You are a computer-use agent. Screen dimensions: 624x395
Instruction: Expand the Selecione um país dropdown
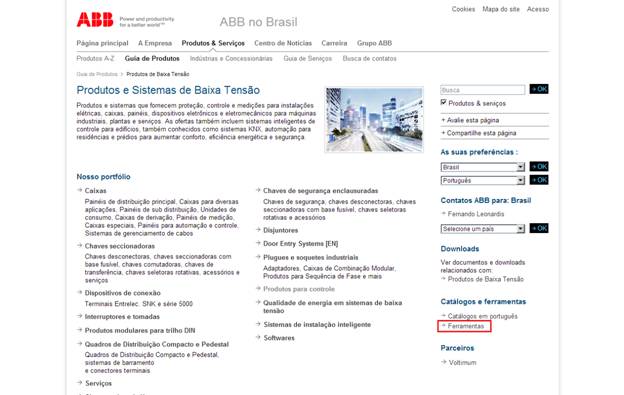coord(483,229)
